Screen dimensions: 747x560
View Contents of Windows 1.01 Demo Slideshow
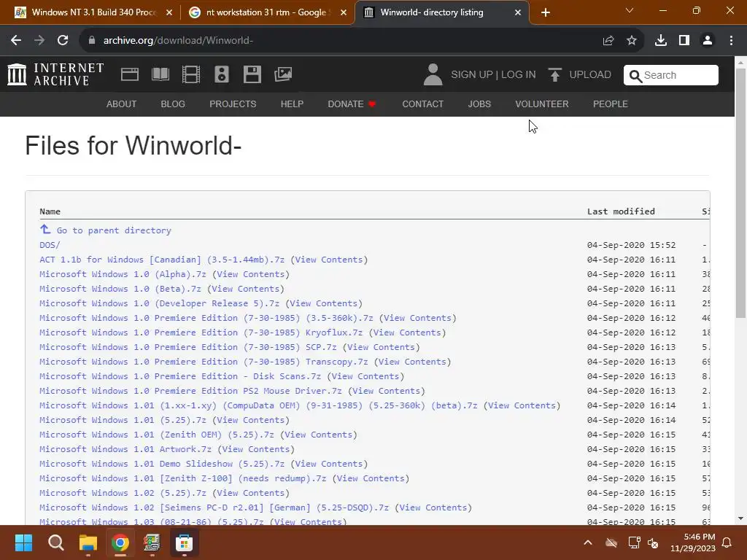coord(329,464)
